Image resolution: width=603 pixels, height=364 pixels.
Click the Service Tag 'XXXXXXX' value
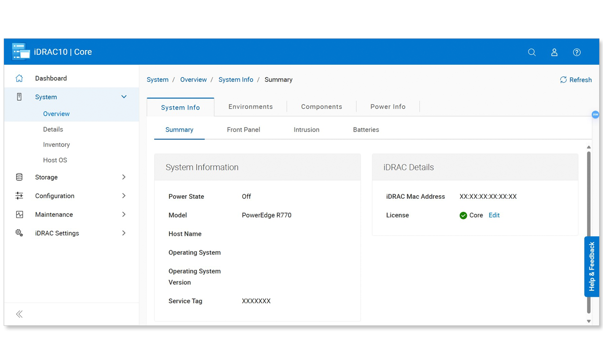(x=256, y=301)
